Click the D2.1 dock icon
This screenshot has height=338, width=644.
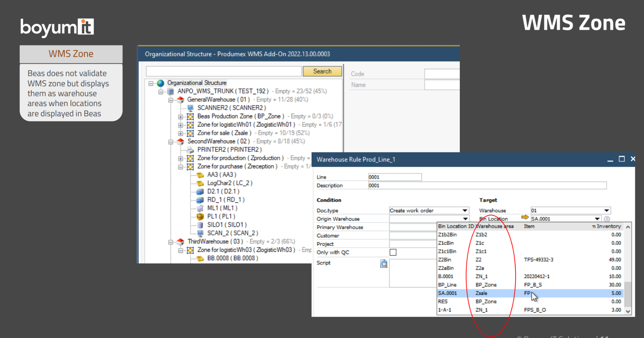(x=200, y=192)
